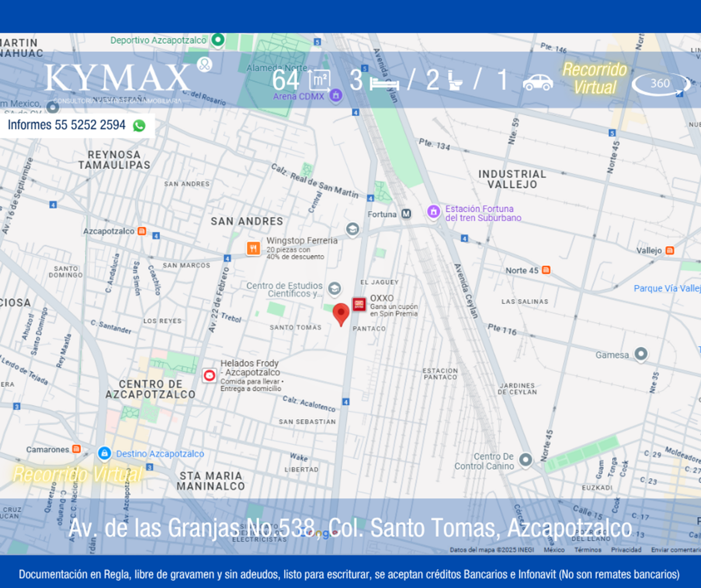Image resolution: width=701 pixels, height=588 pixels.
Task: Click the Enviar comentarios link
Action: click(676, 549)
